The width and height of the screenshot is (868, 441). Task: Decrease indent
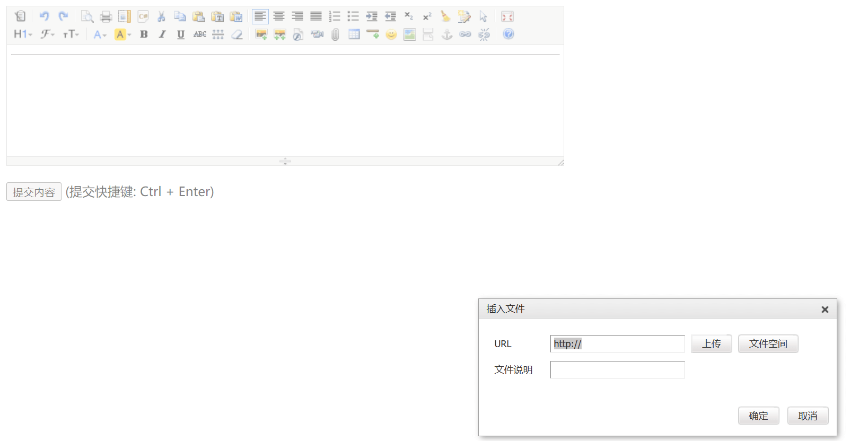coord(390,16)
